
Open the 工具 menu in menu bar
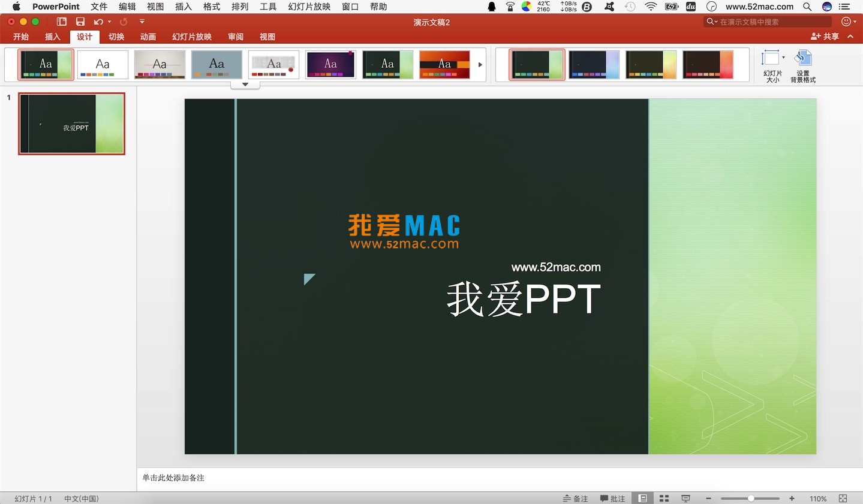(x=268, y=7)
